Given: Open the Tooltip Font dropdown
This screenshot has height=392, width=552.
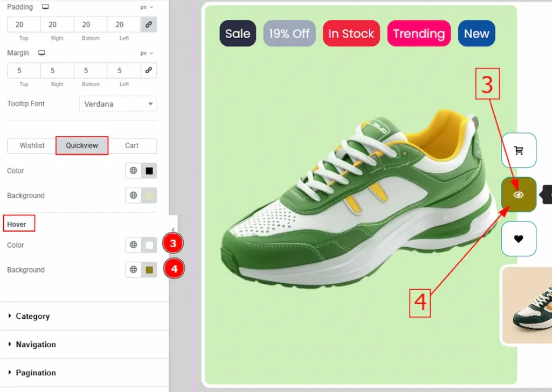Looking at the screenshot, I should [x=118, y=104].
